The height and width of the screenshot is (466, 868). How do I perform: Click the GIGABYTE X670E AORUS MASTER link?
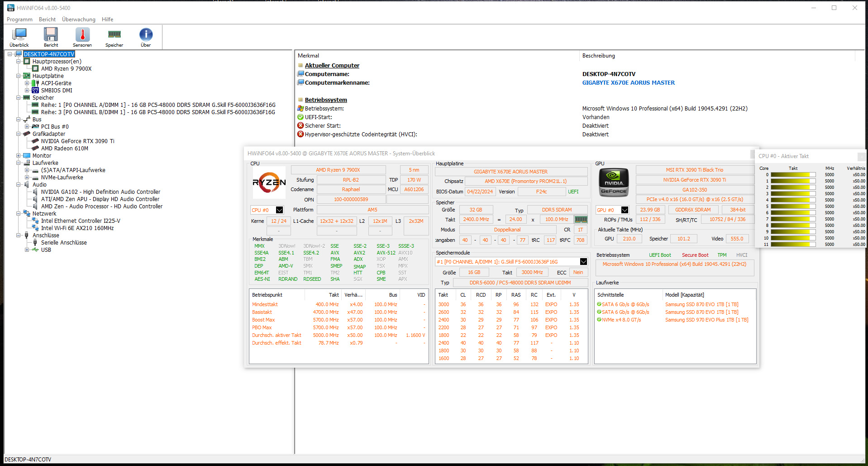point(628,82)
